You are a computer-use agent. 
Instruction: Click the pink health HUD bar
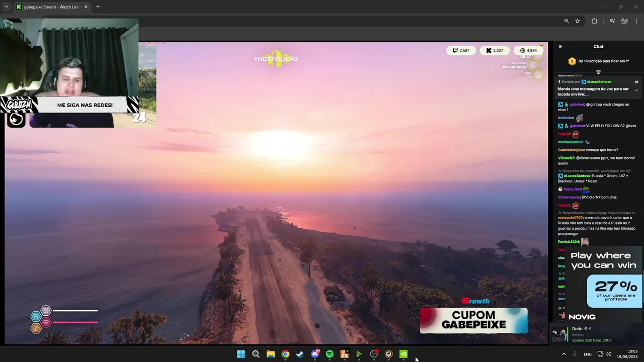click(x=75, y=322)
